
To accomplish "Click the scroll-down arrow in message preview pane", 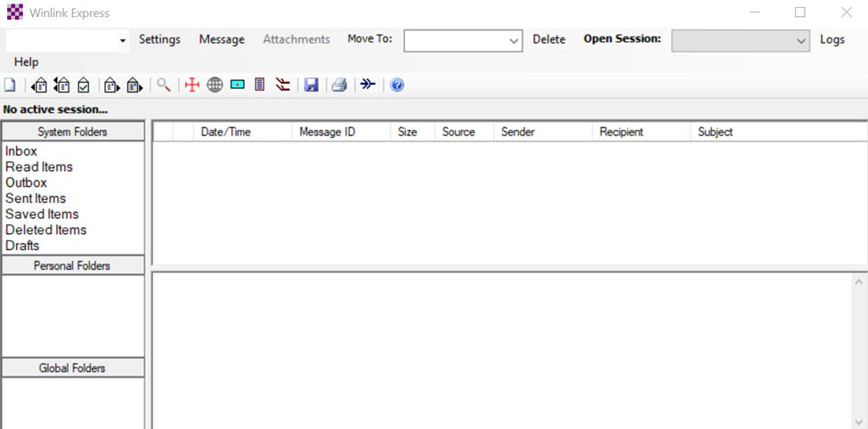I will tap(859, 421).
